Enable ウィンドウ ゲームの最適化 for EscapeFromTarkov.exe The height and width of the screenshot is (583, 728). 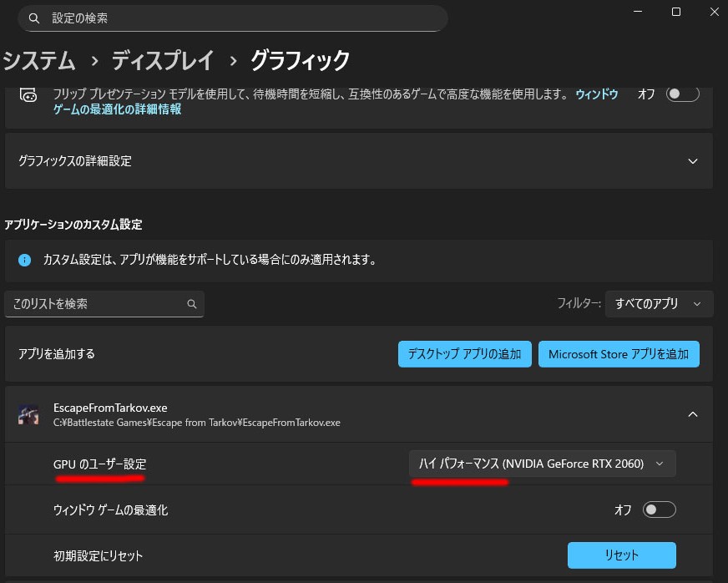[x=659, y=509]
